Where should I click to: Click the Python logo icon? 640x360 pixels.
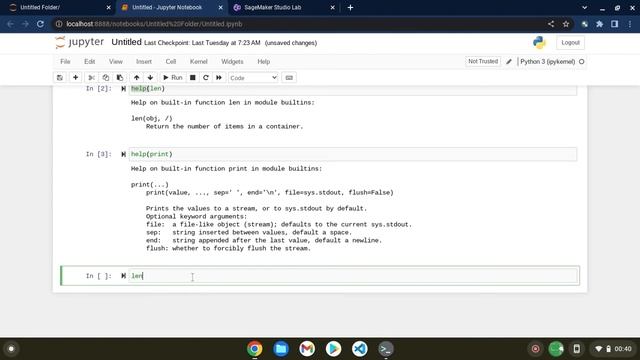(x=539, y=42)
